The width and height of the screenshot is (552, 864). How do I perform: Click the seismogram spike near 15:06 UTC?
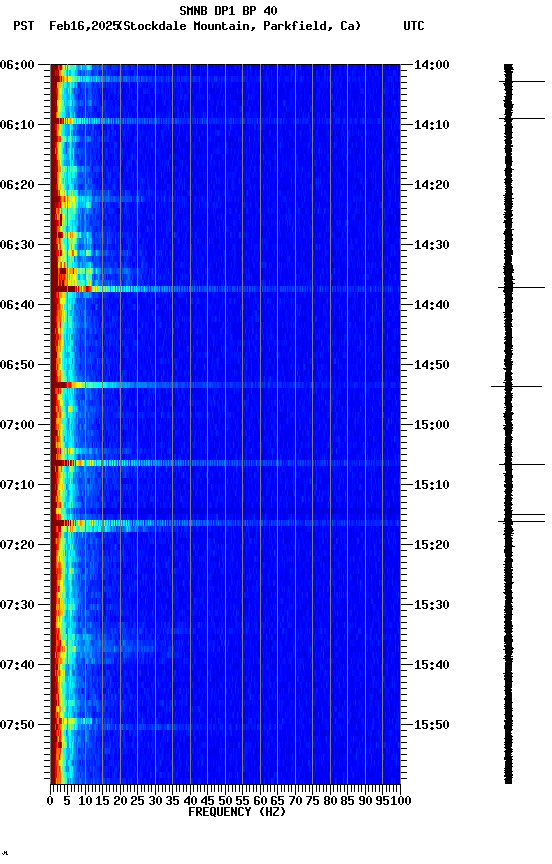(x=522, y=465)
